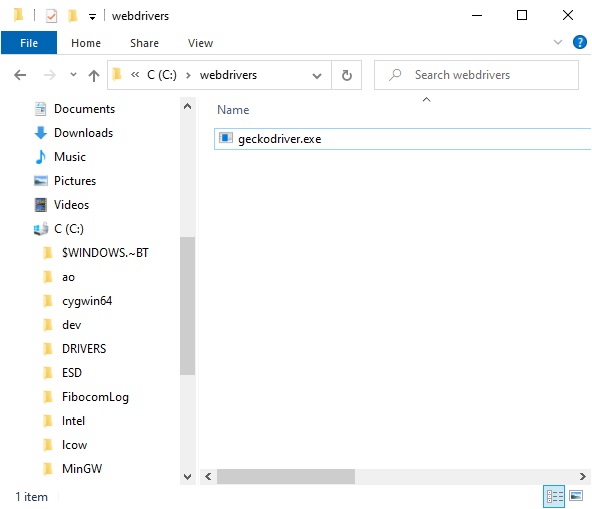Screen dimensions: 592x509
Task: Open the Downloads folder in sidebar
Action: [83, 133]
